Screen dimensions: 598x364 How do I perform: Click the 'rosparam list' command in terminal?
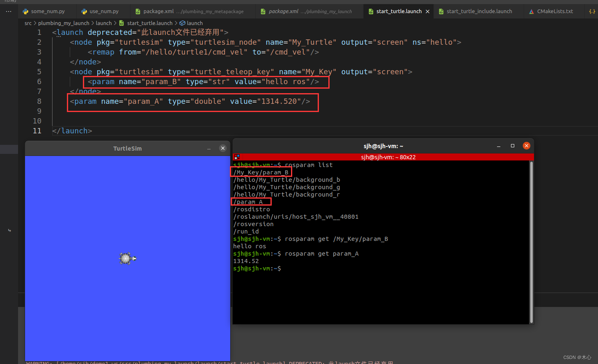pos(309,165)
